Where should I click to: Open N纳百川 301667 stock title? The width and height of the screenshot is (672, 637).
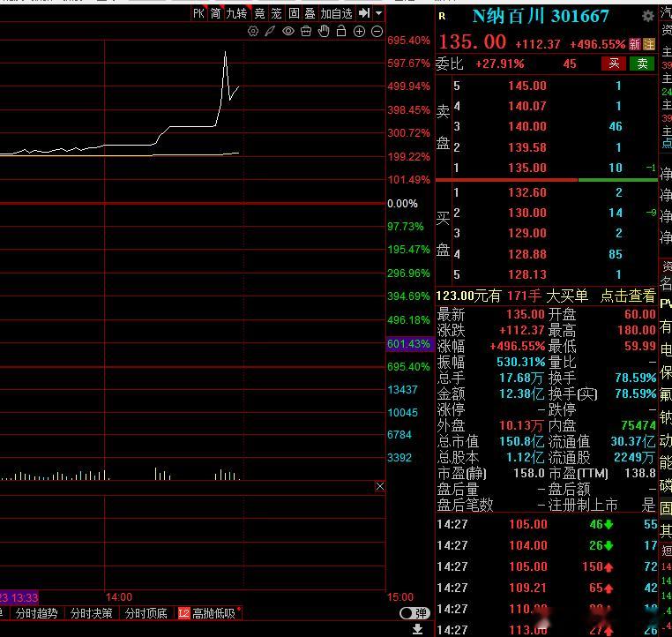541,16
